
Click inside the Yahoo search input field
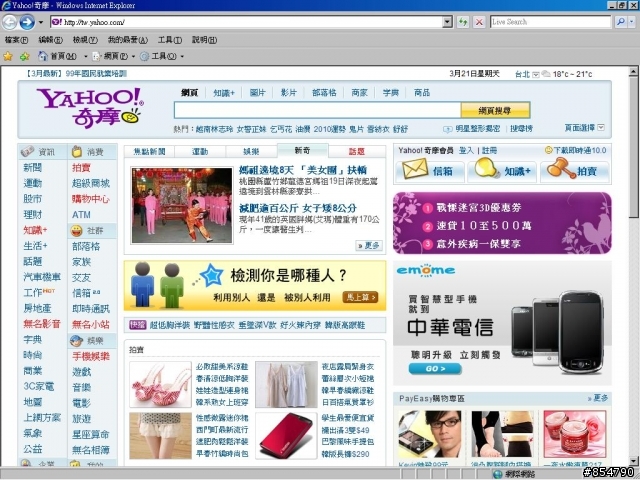pyautogui.click(x=317, y=110)
